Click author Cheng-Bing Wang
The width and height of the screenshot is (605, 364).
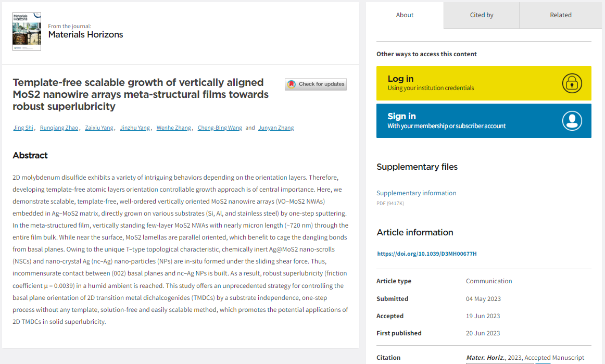point(220,128)
